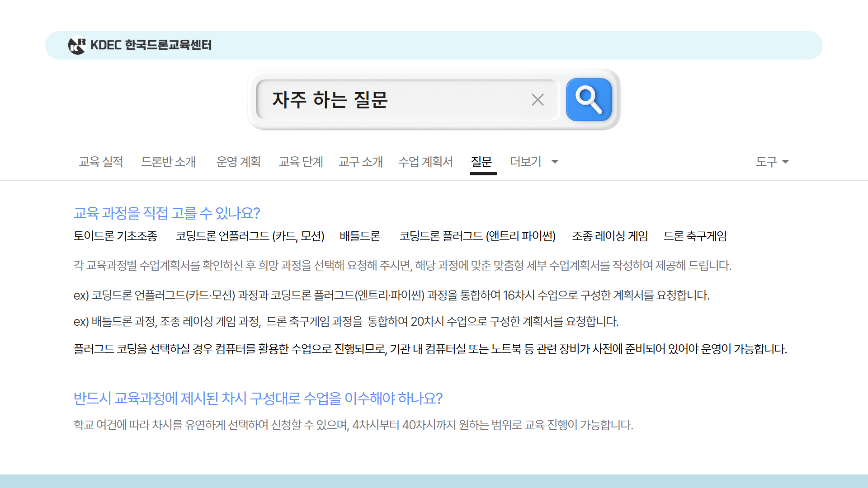Viewport: 868px width, 488px height.
Task: Select the 교육 단계 menu item
Action: tap(301, 162)
